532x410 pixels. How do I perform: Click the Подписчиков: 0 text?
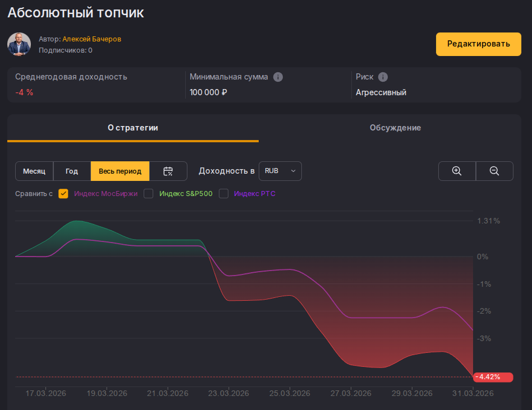click(66, 50)
